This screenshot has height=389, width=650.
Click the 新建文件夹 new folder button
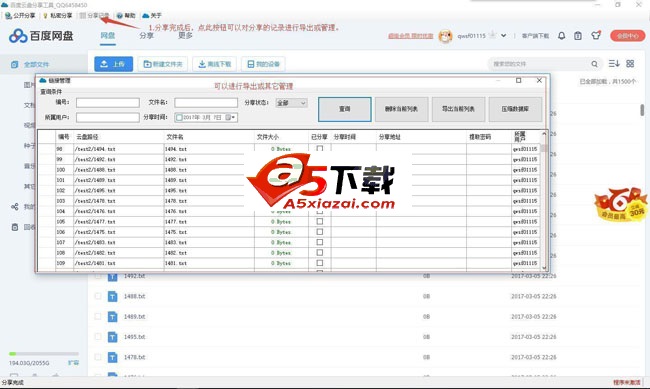point(163,64)
